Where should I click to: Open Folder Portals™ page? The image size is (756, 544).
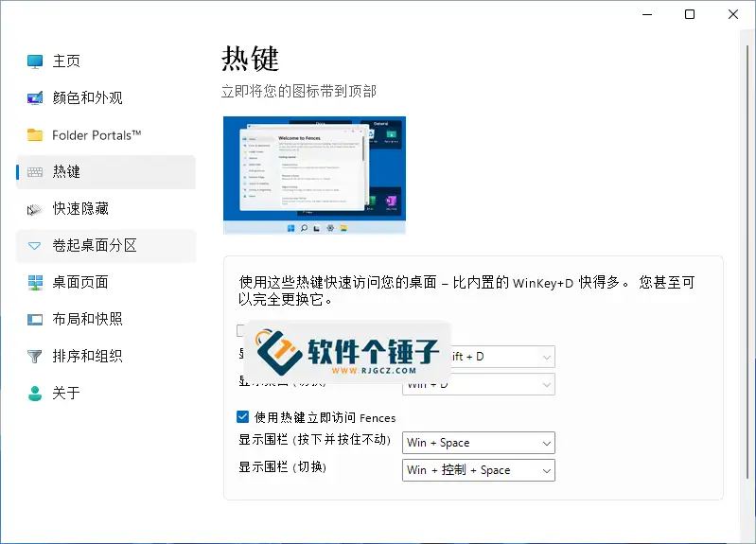(106, 135)
